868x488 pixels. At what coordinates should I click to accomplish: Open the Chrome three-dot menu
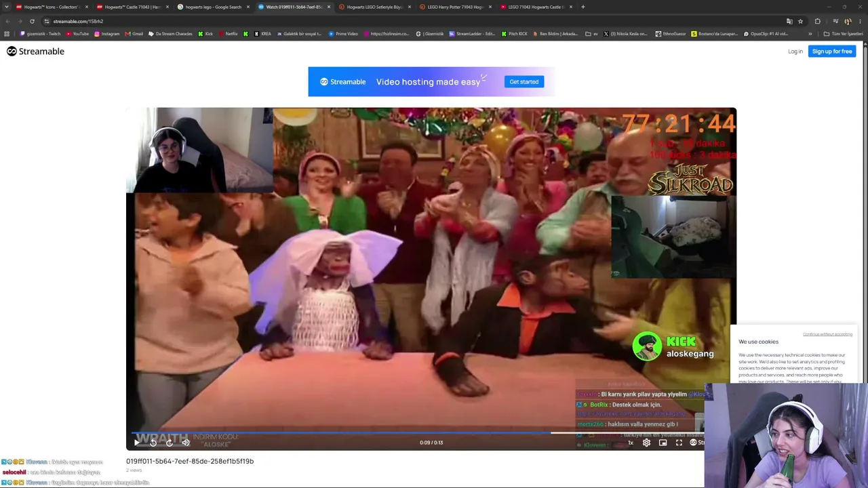(x=860, y=21)
